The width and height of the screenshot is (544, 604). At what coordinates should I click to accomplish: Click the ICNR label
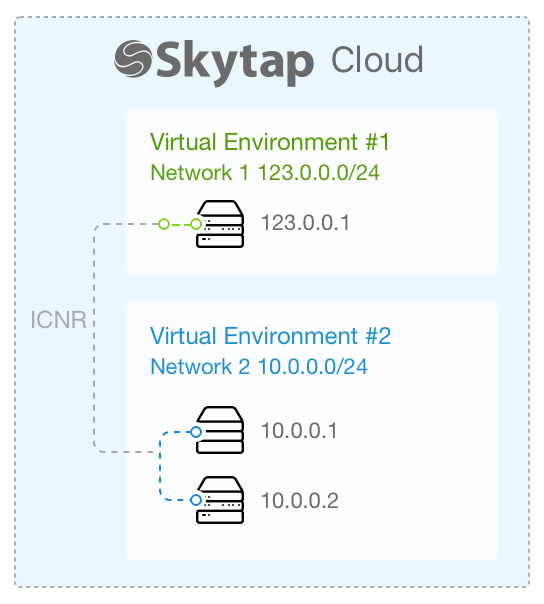(59, 320)
